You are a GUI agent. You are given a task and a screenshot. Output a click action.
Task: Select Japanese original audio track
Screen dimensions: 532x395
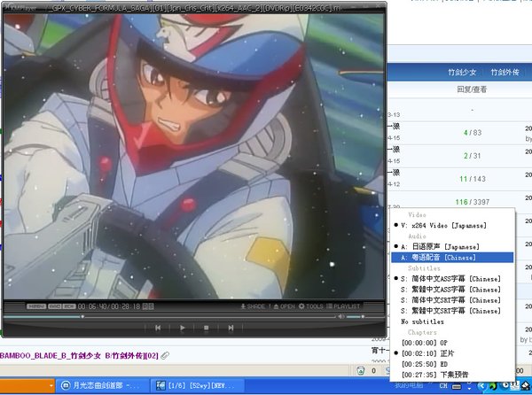click(452, 246)
